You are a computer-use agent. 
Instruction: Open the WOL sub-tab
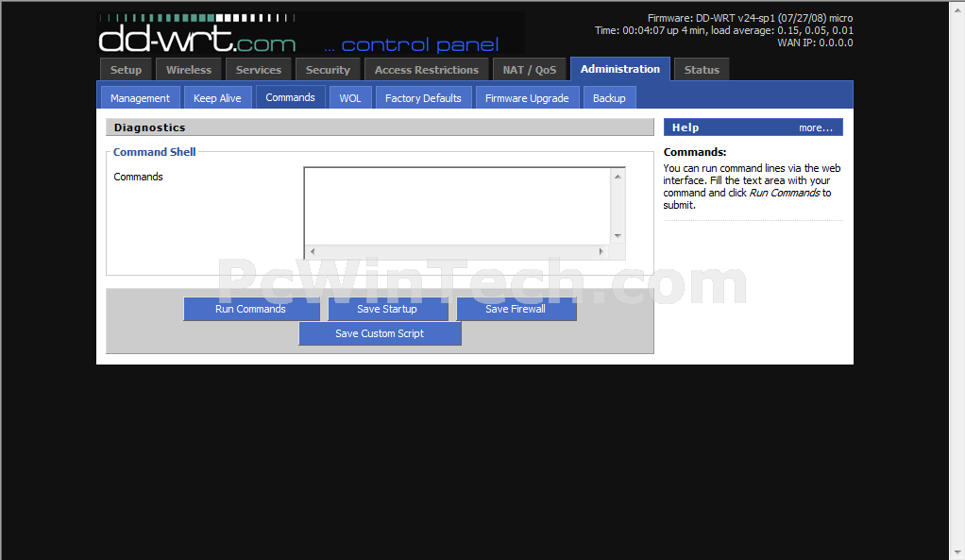click(x=350, y=98)
